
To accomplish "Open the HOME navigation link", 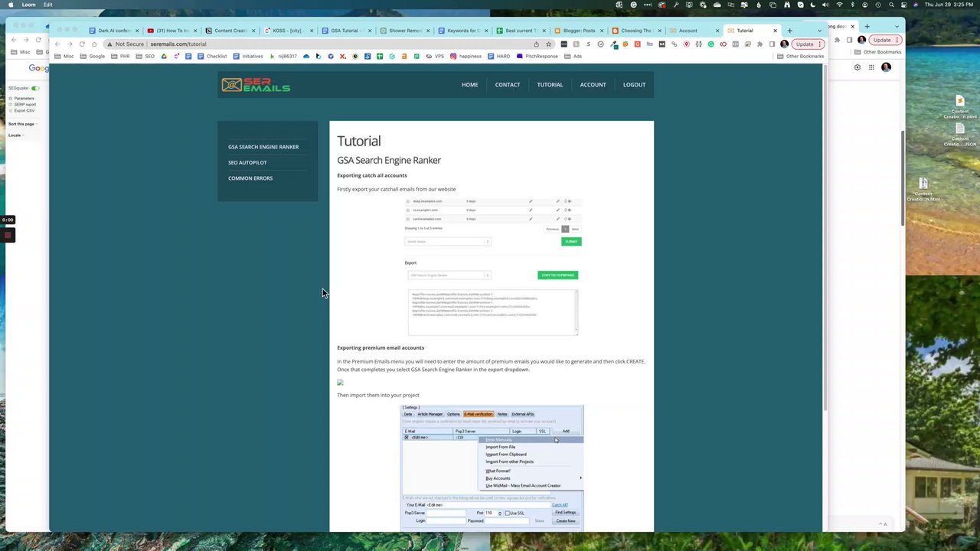I will click(469, 85).
